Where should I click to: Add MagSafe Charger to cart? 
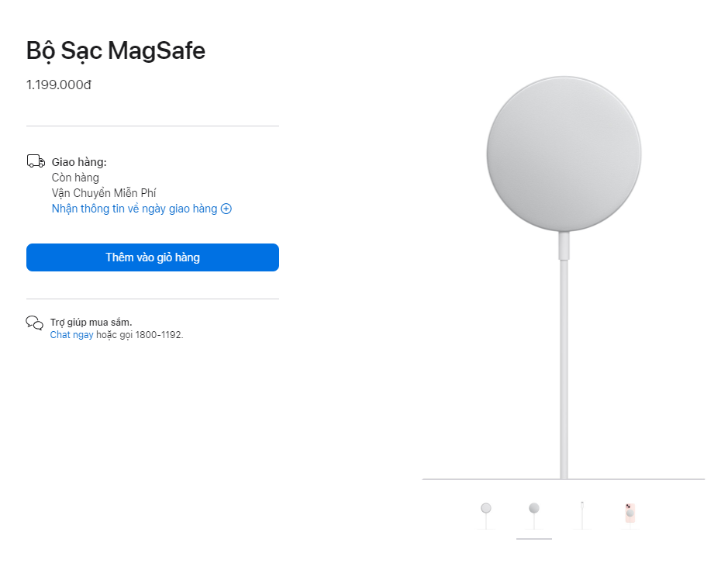153,257
